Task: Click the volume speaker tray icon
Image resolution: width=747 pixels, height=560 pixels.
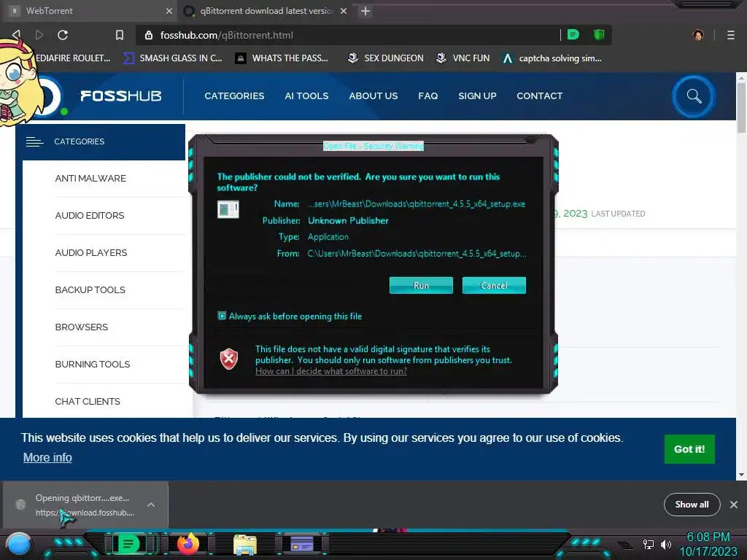Action: [x=665, y=544]
